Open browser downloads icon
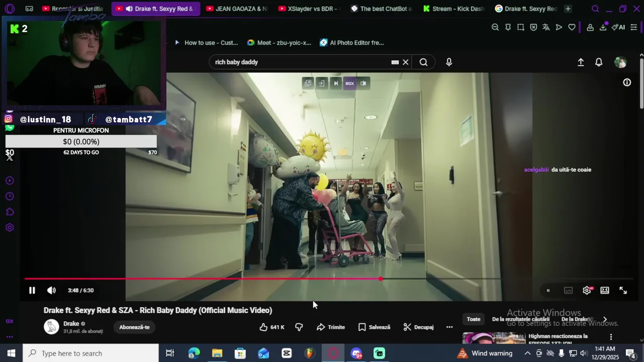 tap(603, 27)
